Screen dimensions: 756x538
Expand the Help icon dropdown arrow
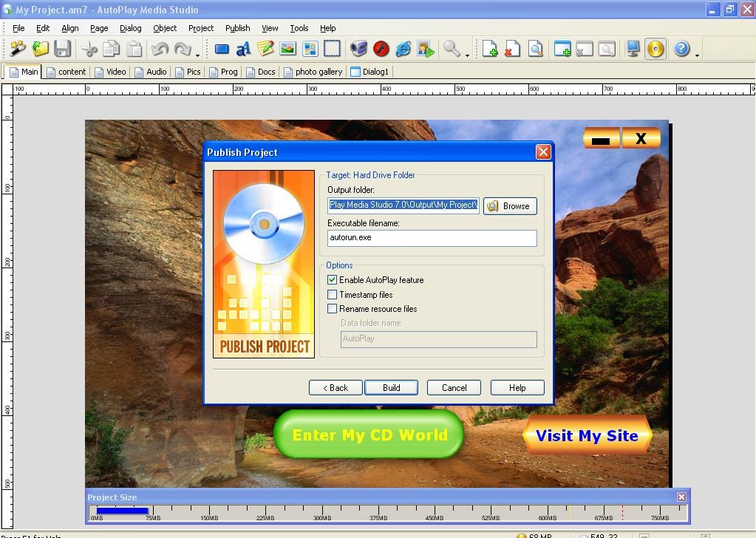(x=697, y=54)
